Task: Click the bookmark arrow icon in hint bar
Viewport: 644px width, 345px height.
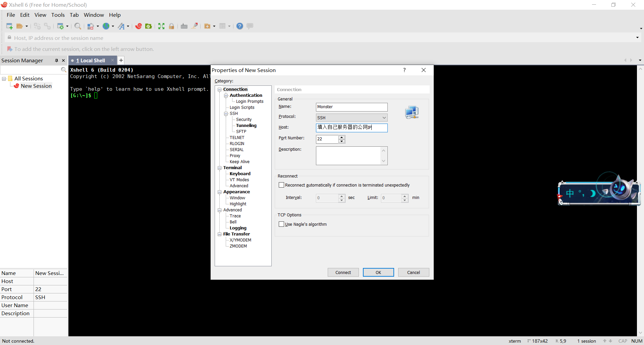Action: [x=10, y=49]
